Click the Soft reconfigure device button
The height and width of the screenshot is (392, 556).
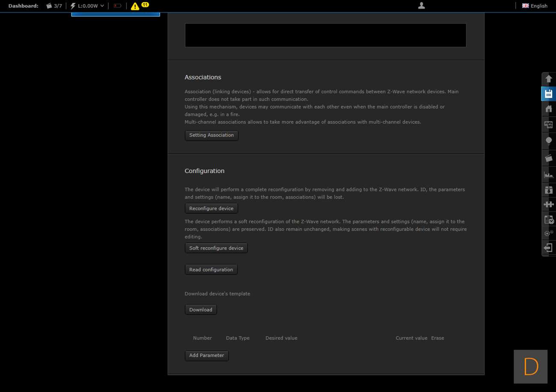click(216, 248)
